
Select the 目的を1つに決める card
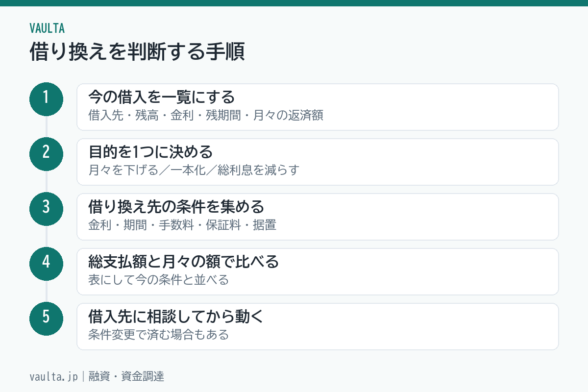(318, 162)
